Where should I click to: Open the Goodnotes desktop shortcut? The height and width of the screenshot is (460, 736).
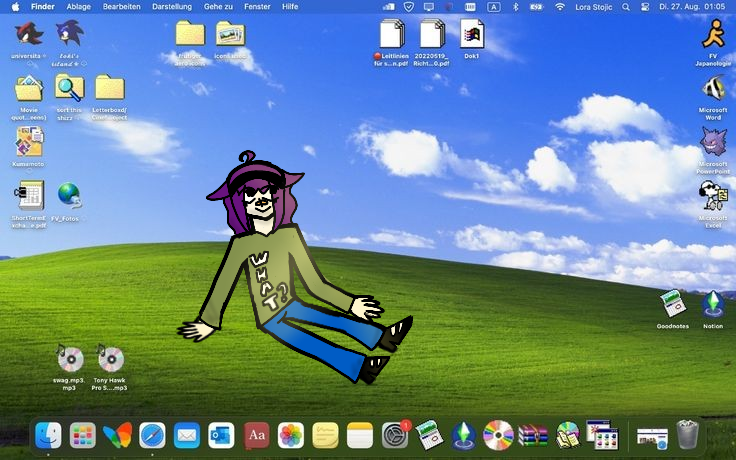click(672, 304)
